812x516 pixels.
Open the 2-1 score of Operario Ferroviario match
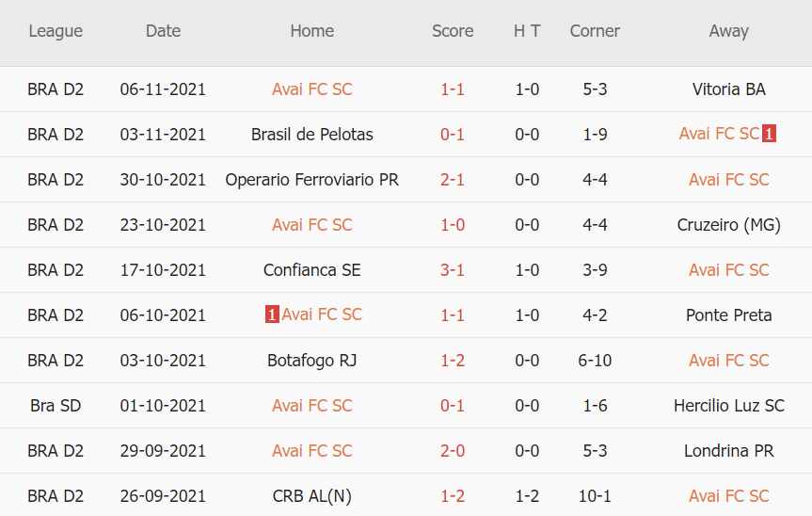(x=453, y=180)
